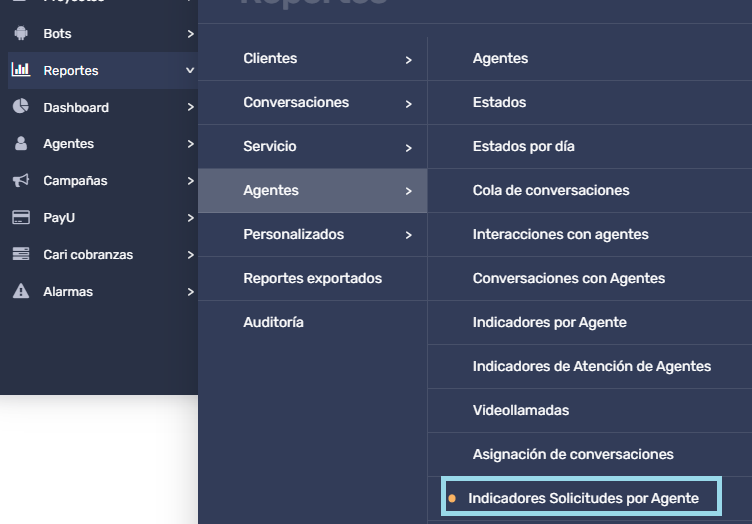The height and width of the screenshot is (524, 752).
Task: Open Indicadores de Atención de Agentes
Action: [x=589, y=367]
